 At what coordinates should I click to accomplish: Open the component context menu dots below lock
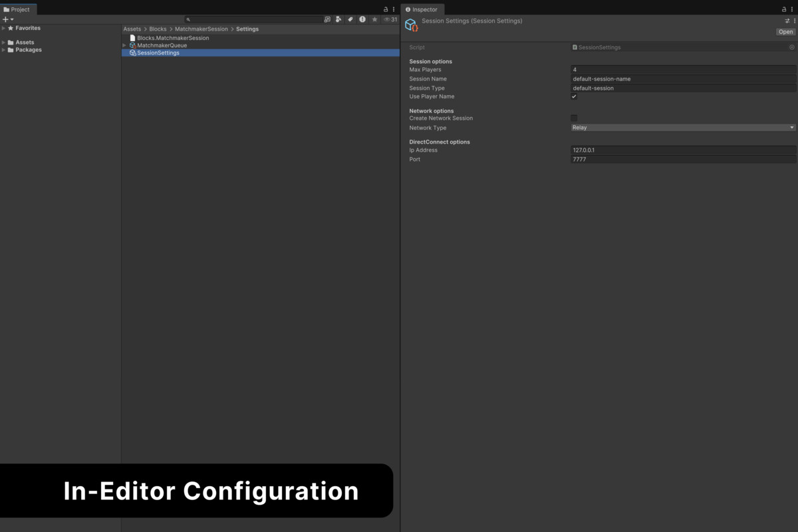tap(794, 21)
